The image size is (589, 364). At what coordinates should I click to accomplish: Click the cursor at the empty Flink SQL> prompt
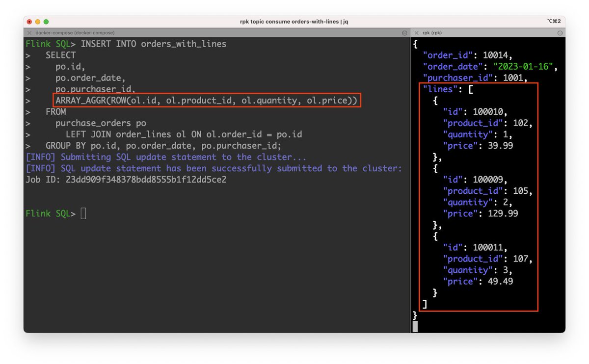pos(83,213)
